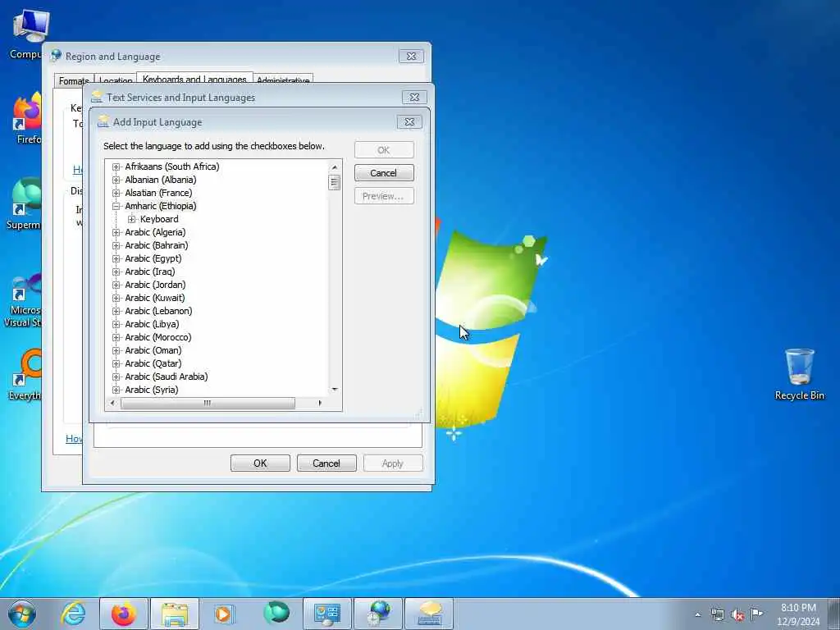Viewport: 840px width, 630px height.
Task: Launch Internet Explorer from taskbar
Action: (73, 614)
